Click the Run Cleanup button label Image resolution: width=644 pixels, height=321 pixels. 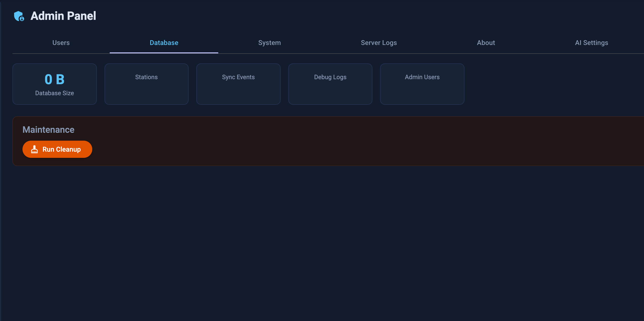click(61, 149)
